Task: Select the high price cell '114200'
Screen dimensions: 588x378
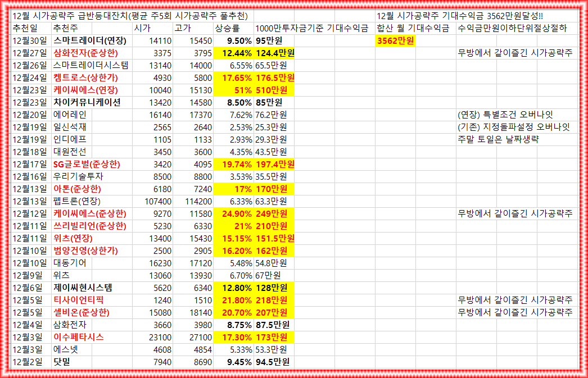Action: 198,202
